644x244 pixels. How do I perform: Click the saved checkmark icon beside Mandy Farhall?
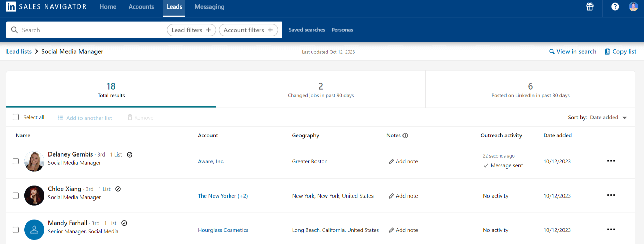click(124, 223)
